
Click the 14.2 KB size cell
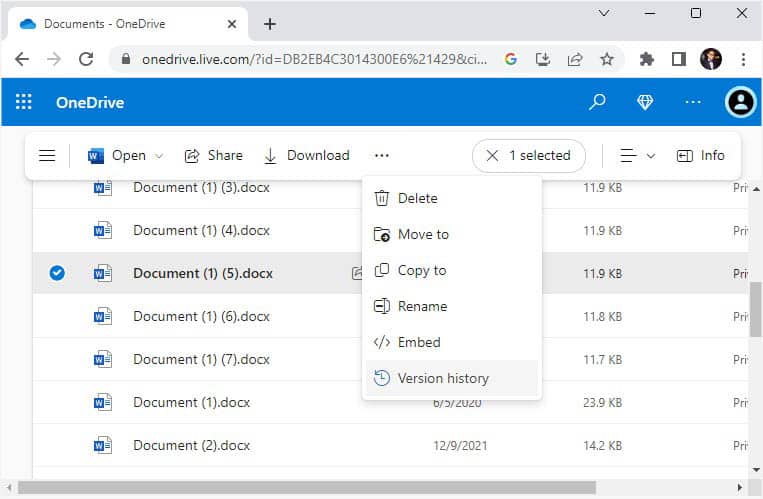(602, 445)
